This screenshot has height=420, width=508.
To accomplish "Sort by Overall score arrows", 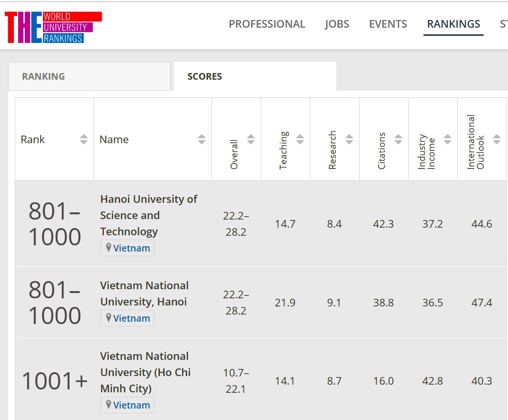I will (x=251, y=139).
